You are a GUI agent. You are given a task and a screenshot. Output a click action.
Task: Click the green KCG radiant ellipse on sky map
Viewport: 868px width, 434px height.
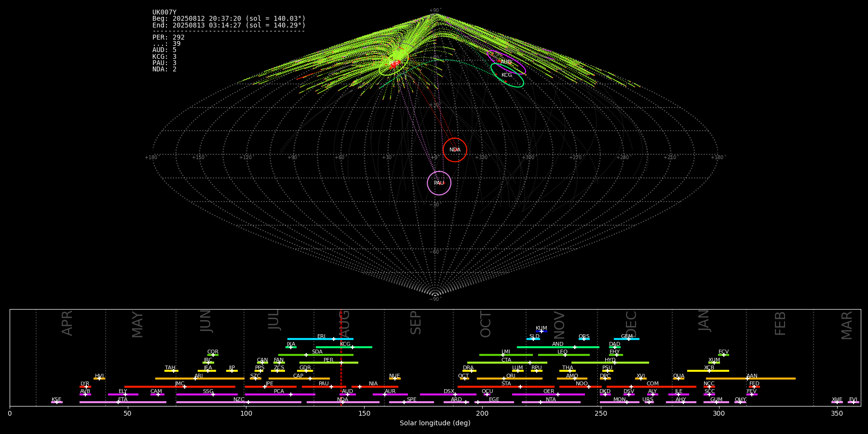[507, 75]
